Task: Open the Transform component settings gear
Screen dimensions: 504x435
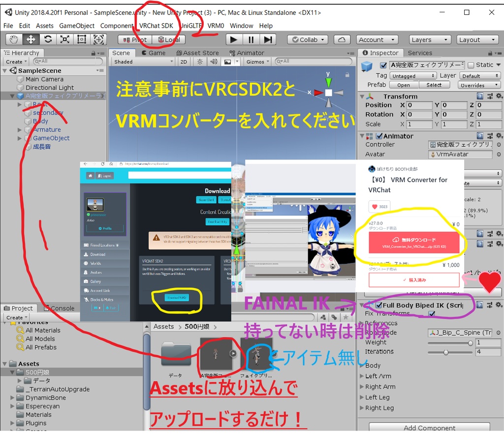Action: click(498, 95)
